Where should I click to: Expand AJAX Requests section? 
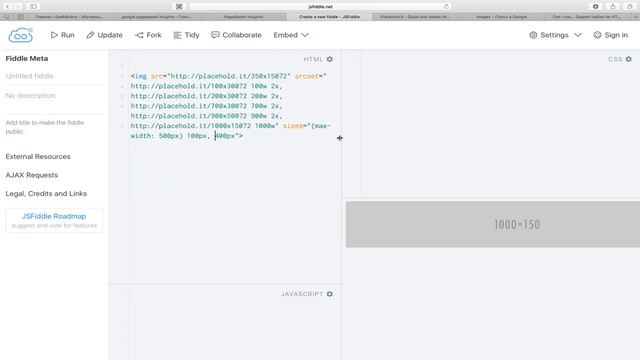pyautogui.click(x=32, y=175)
